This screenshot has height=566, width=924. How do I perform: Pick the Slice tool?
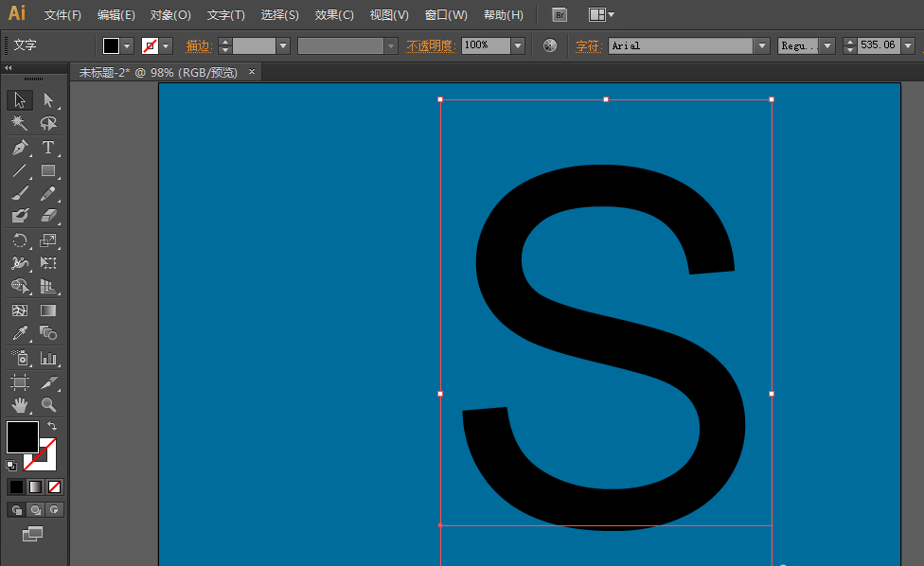[x=48, y=382]
